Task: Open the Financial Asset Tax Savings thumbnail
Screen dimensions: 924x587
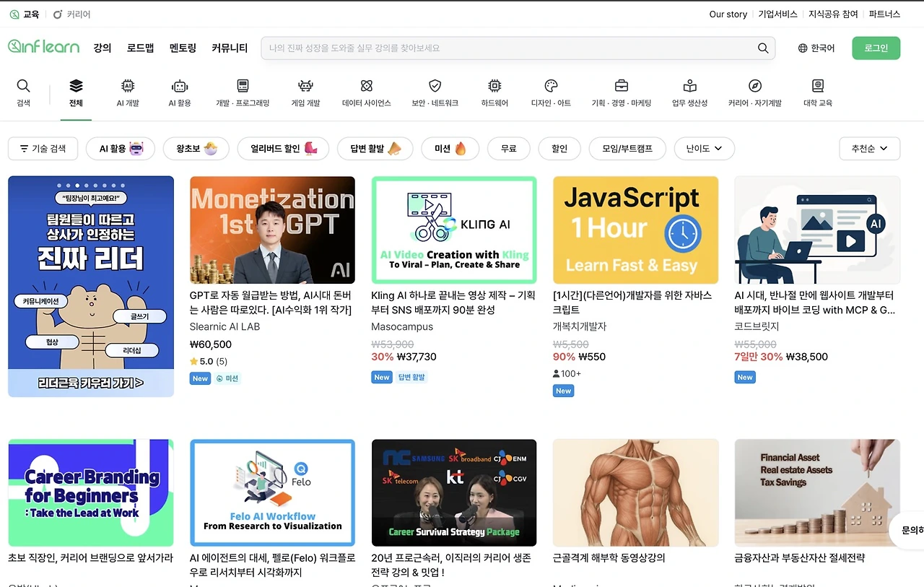Action: tap(817, 493)
